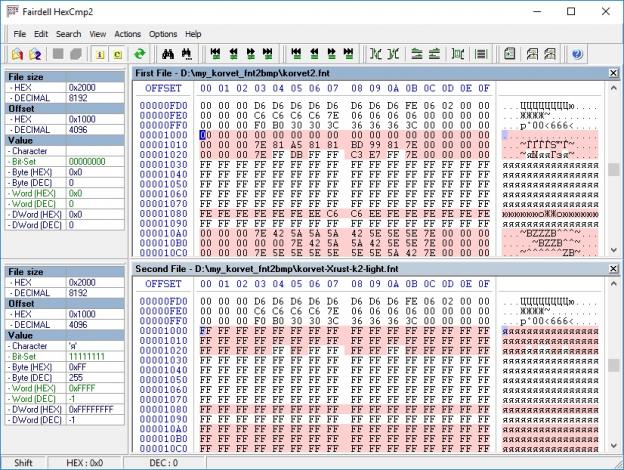Click the binoculars find icon

tap(168, 54)
